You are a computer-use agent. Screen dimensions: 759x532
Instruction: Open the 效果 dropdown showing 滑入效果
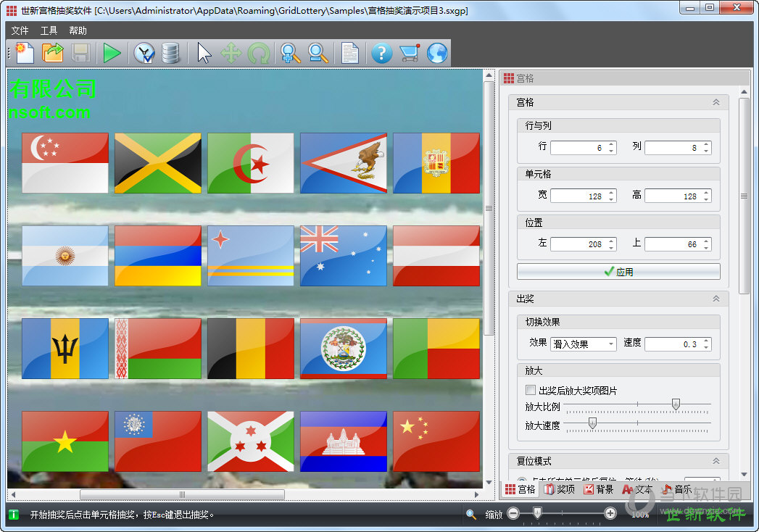[x=584, y=344]
